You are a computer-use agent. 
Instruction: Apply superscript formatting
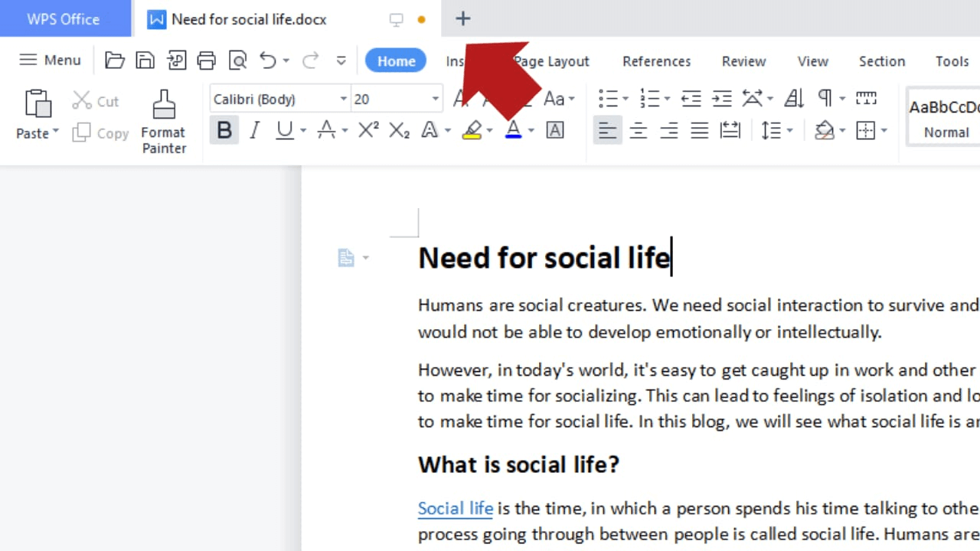(367, 130)
